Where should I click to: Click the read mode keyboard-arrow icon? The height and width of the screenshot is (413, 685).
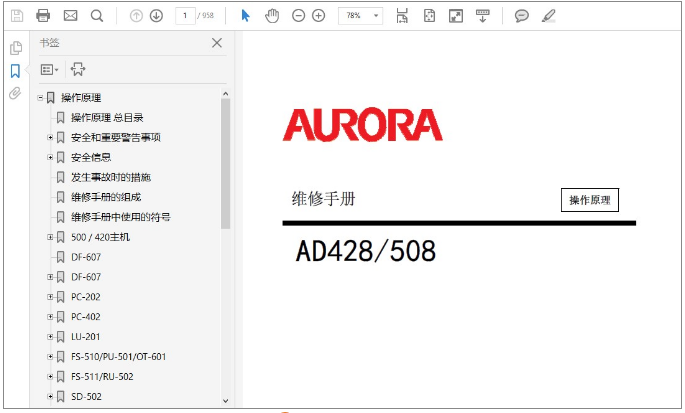pos(483,16)
